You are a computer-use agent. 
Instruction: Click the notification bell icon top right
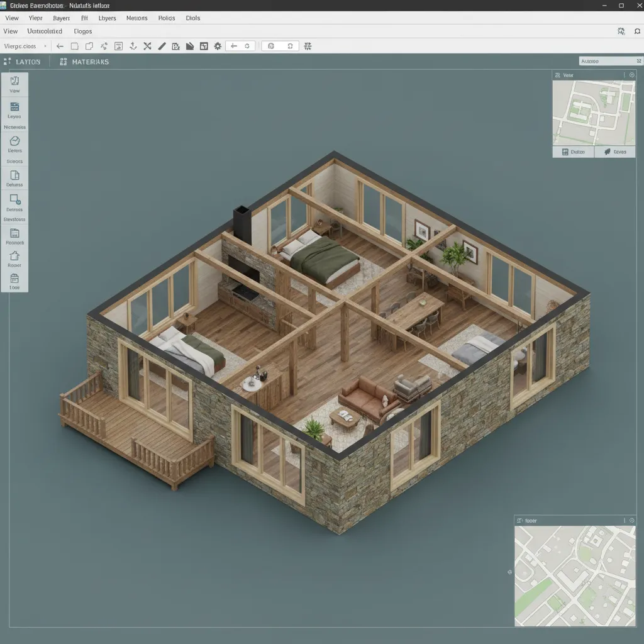pyautogui.click(x=636, y=30)
